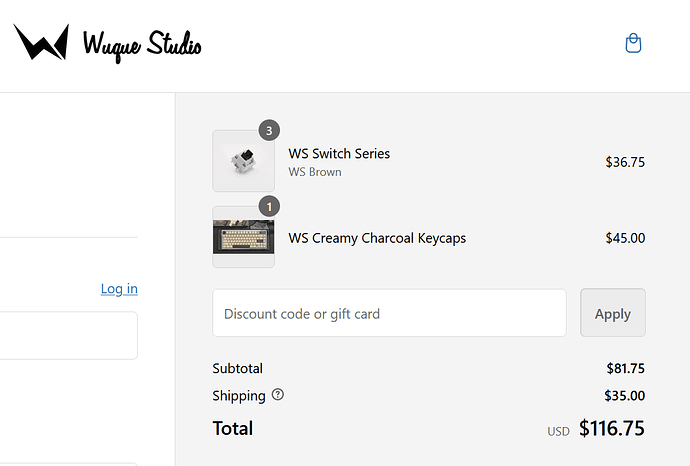Select the WS Creamy Charcoal Keycaps name

tap(377, 238)
